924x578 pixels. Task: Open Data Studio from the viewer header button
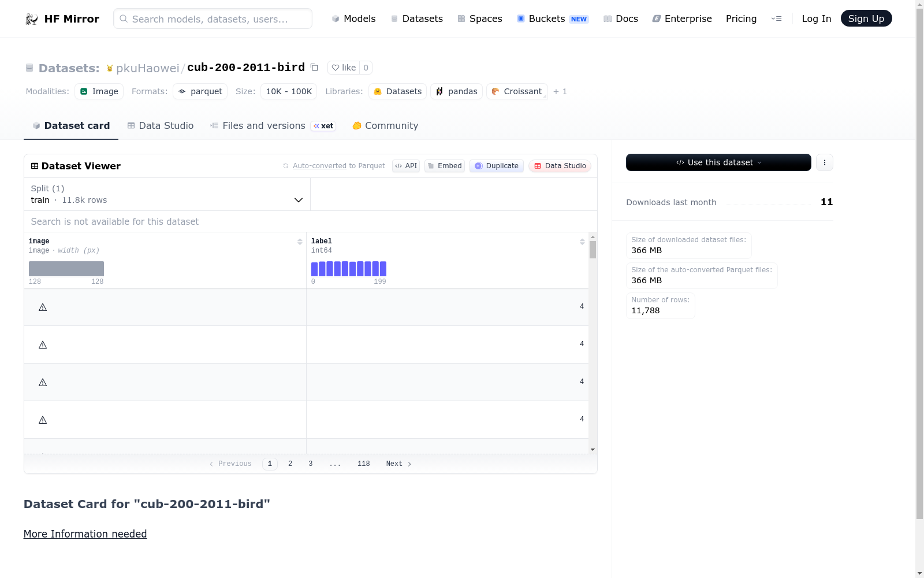tap(560, 166)
